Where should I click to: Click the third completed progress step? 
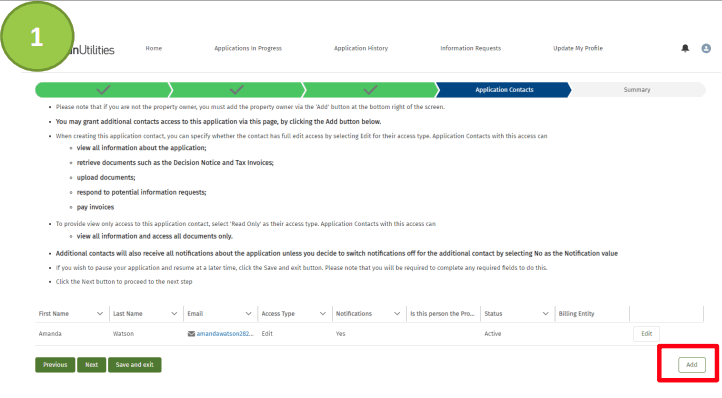coord(370,90)
